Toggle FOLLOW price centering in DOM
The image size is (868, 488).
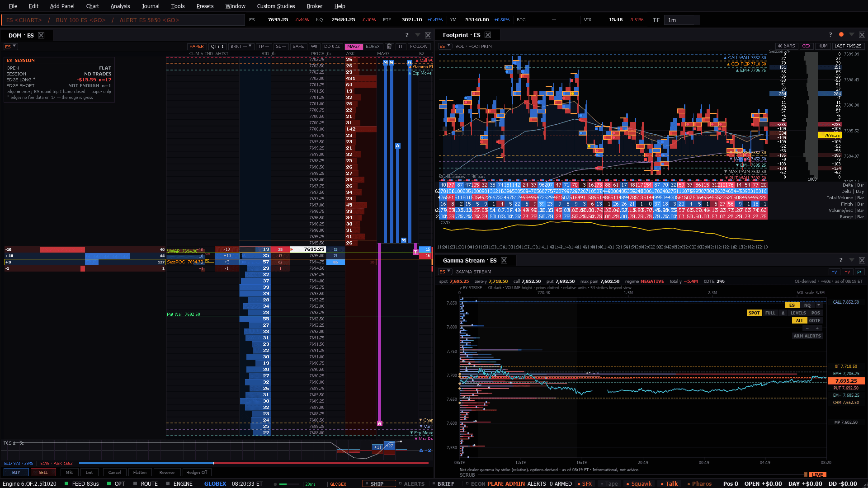click(x=419, y=47)
